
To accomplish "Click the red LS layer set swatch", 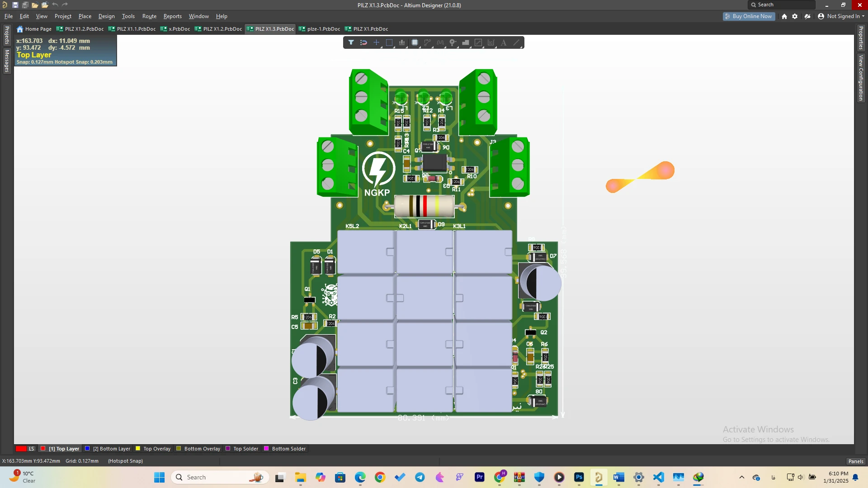I will click(x=21, y=449).
